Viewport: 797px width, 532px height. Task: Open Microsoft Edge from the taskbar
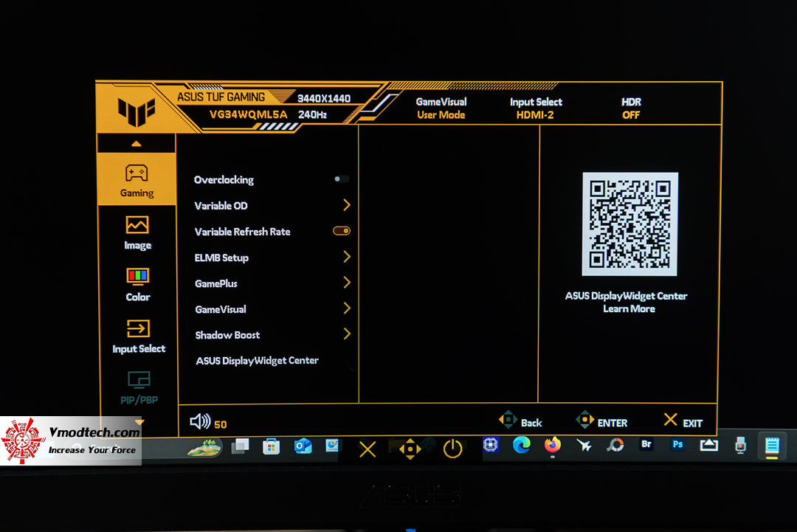[x=522, y=445]
